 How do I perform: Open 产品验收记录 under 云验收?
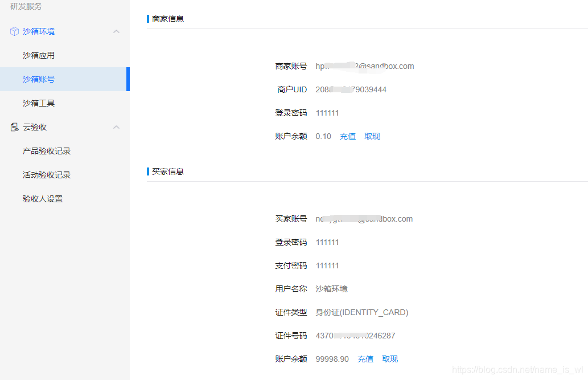[47, 150]
